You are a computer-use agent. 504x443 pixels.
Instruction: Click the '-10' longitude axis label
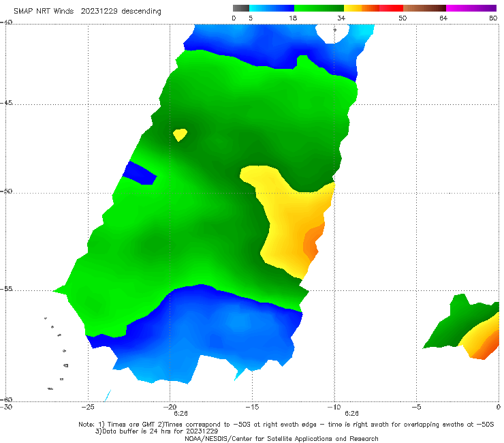pos(334,407)
